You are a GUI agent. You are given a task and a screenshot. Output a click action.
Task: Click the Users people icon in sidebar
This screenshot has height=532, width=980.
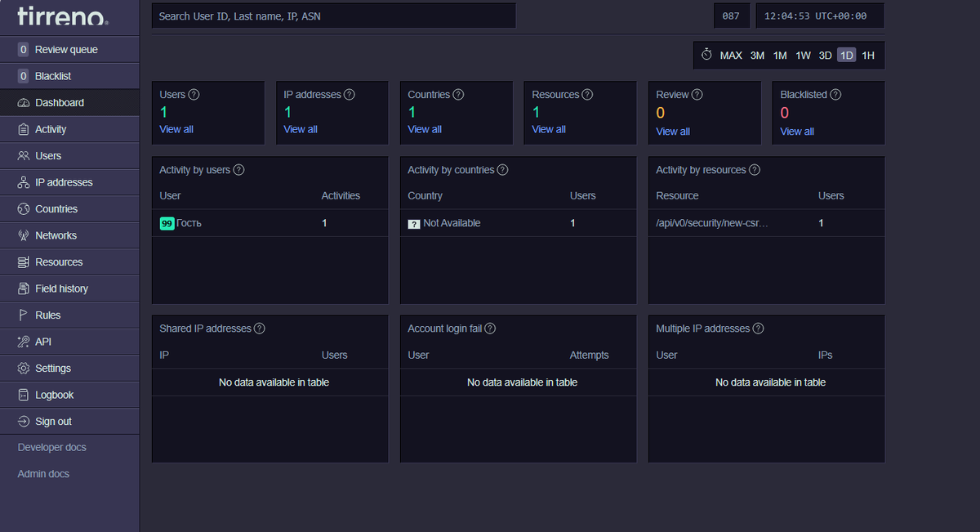24,156
